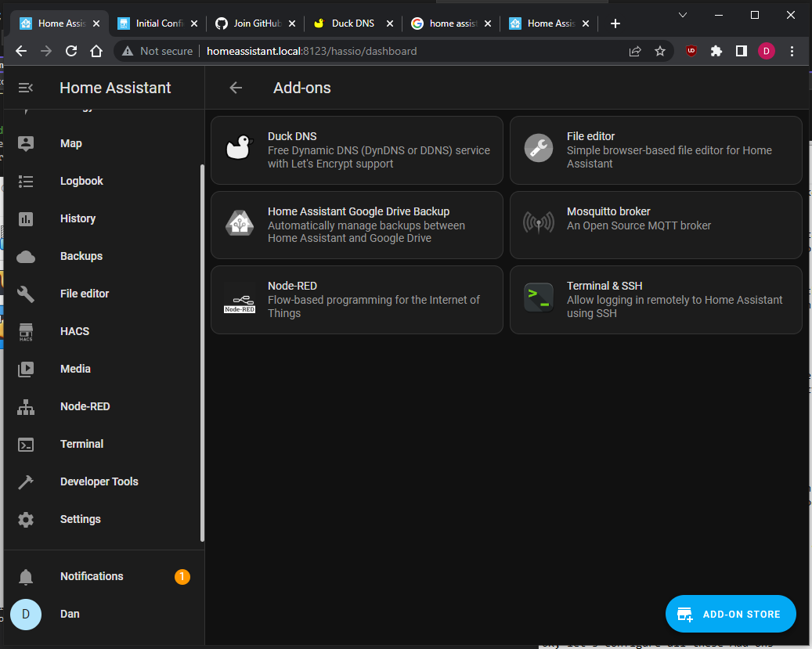Open the Backups cloud icon
The width and height of the screenshot is (812, 649).
[26, 256]
